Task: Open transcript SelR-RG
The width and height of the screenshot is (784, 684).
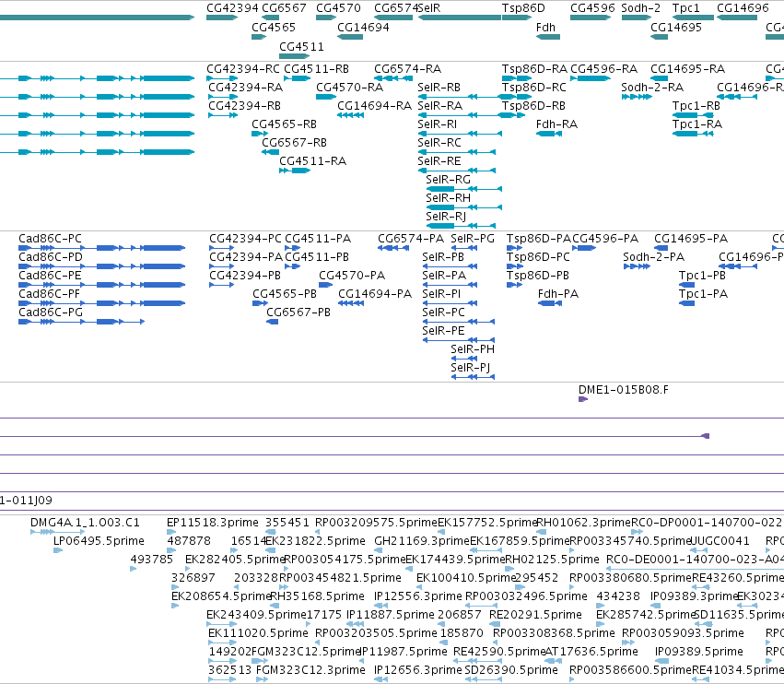Action: click(x=448, y=180)
